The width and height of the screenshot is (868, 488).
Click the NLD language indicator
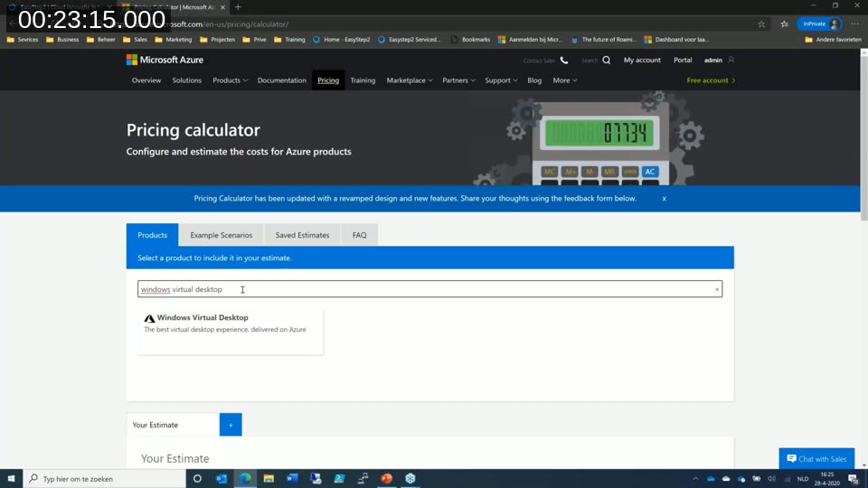coord(803,479)
